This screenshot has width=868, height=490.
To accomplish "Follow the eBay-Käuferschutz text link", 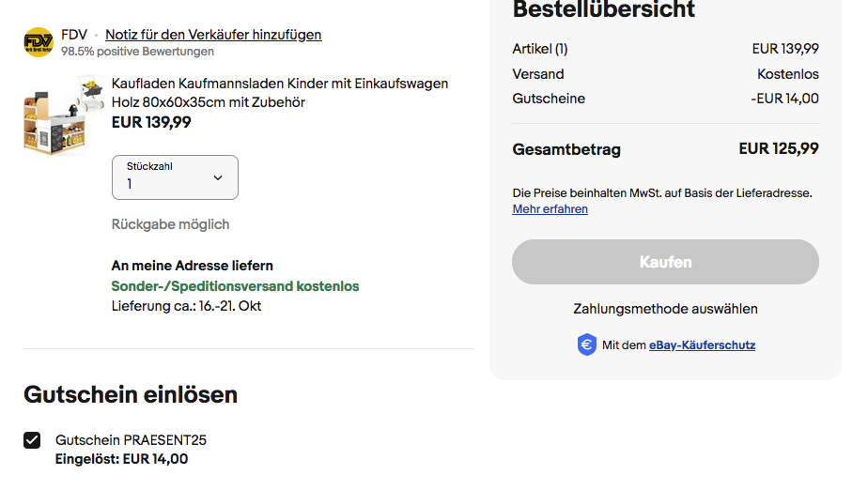I will pos(702,345).
